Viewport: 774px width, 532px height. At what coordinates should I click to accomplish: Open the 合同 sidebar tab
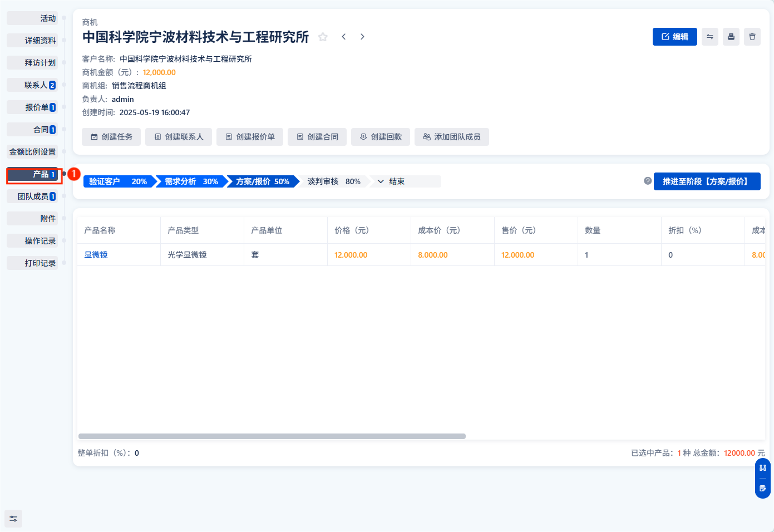coord(32,130)
